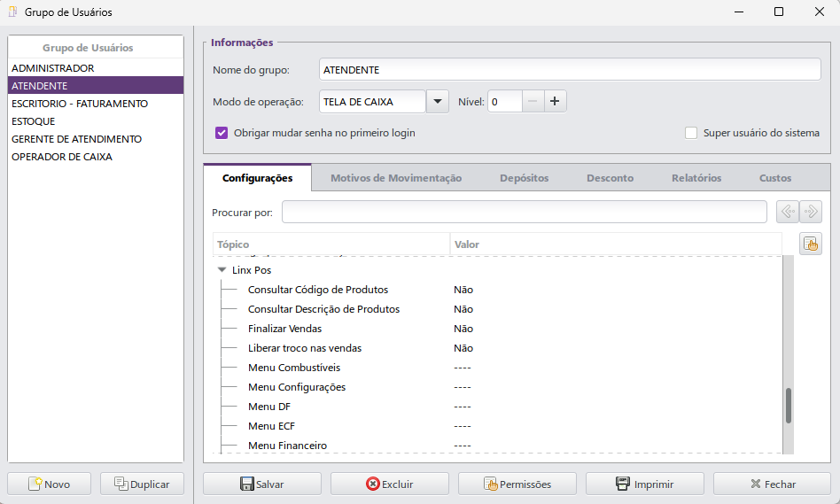This screenshot has width=840, height=504.
Task: Click Não value for Finalizar Vendas
Action: click(x=463, y=329)
